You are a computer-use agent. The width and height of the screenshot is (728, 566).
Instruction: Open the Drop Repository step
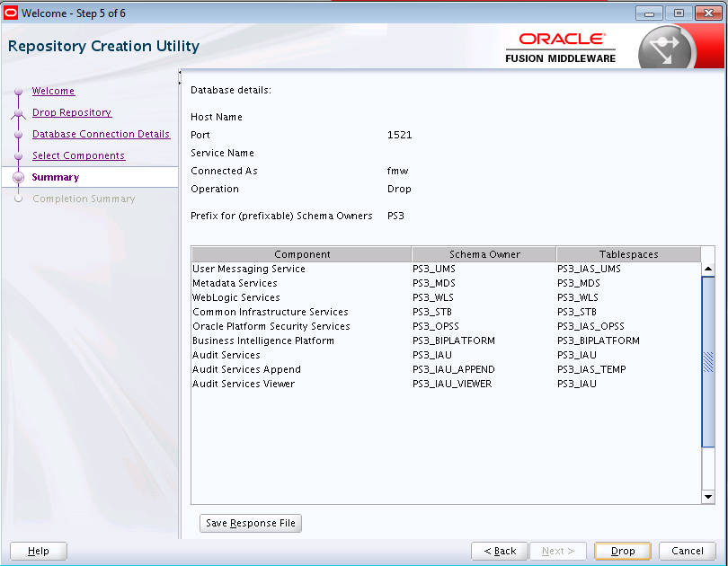72,112
